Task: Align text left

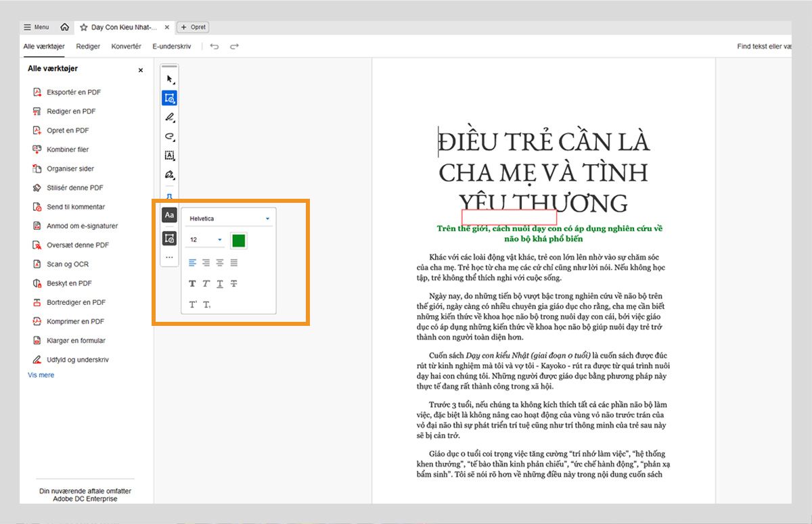Action: coord(192,262)
